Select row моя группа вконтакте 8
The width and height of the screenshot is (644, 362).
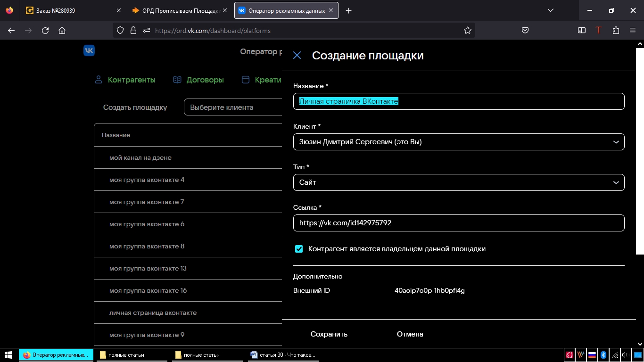[188, 246]
